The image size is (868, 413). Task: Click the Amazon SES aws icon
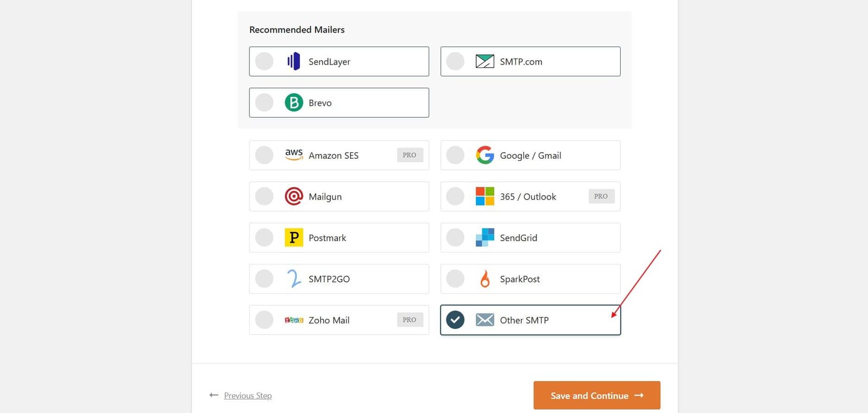click(x=293, y=155)
